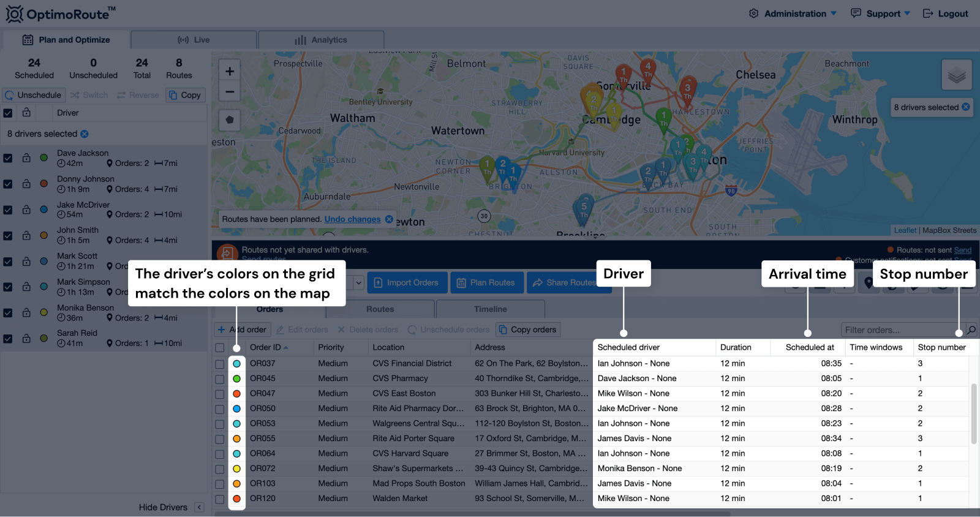Toggle select-all checkbox in orders header

pos(220,348)
